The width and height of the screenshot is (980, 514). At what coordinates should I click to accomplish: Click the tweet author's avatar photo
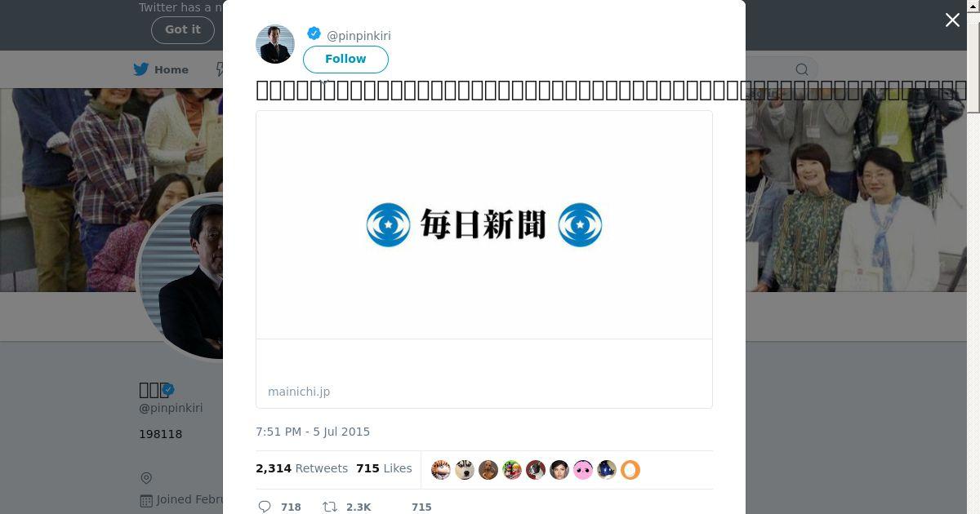click(275, 44)
